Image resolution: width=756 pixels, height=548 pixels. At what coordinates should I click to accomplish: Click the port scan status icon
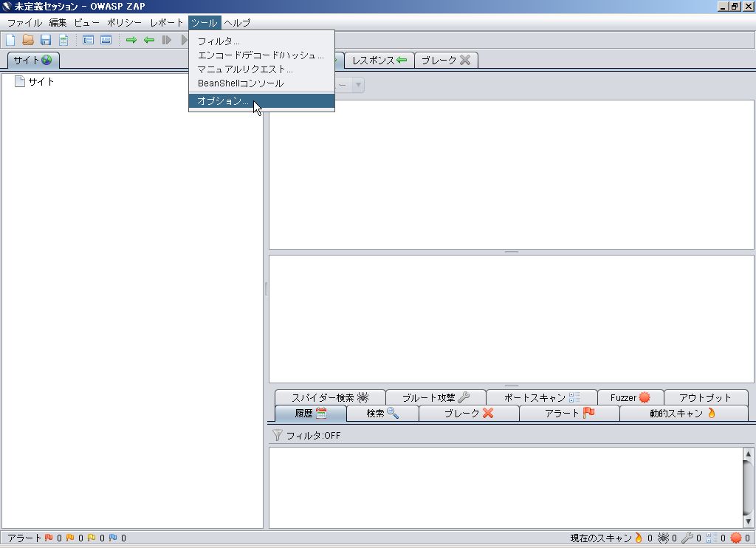(712, 538)
